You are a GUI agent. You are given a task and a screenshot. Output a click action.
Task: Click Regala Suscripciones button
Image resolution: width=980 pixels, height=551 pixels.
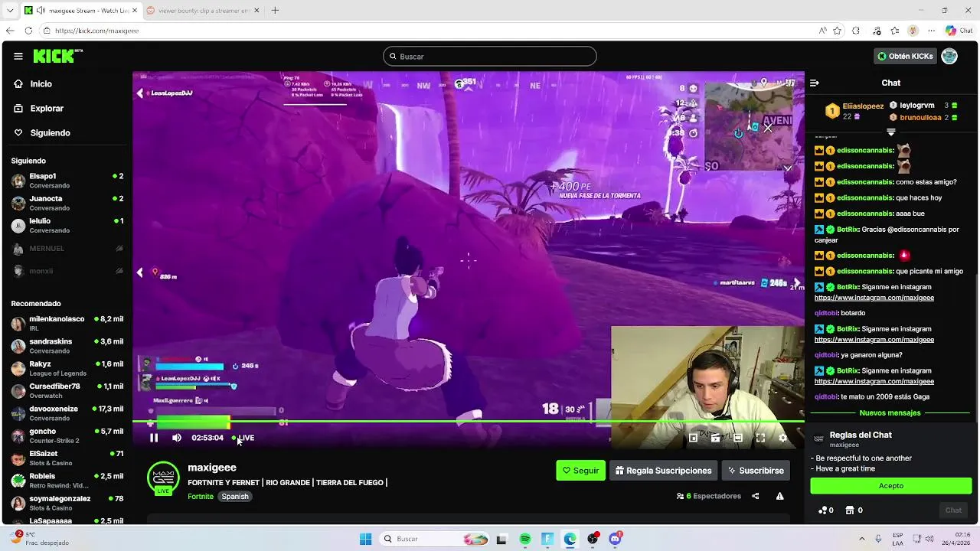[x=663, y=471]
